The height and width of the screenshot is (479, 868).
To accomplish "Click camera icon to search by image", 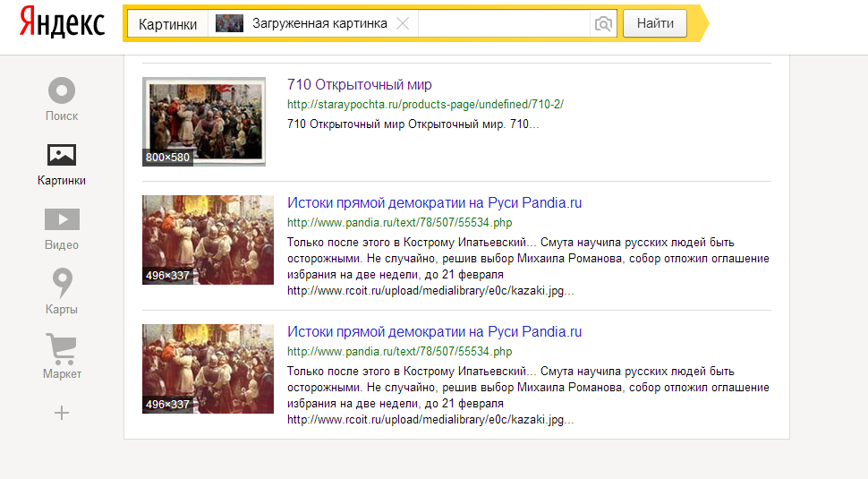I will (603, 24).
